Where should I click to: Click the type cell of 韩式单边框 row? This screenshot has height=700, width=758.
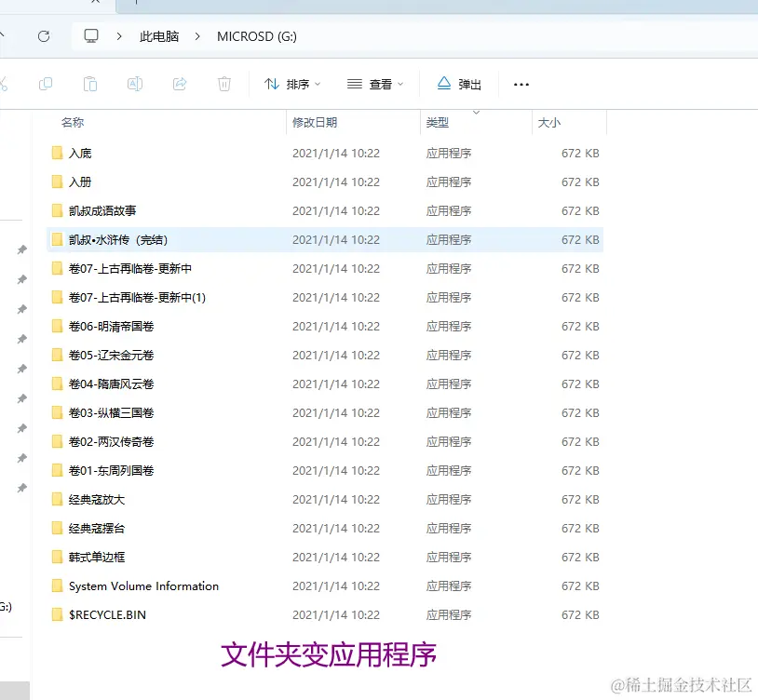click(449, 557)
